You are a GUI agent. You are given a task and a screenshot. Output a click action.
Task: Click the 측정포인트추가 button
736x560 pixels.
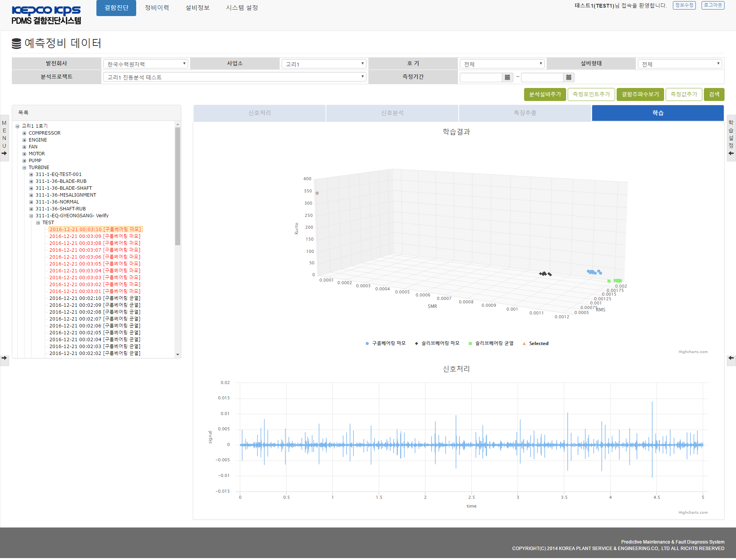click(591, 94)
